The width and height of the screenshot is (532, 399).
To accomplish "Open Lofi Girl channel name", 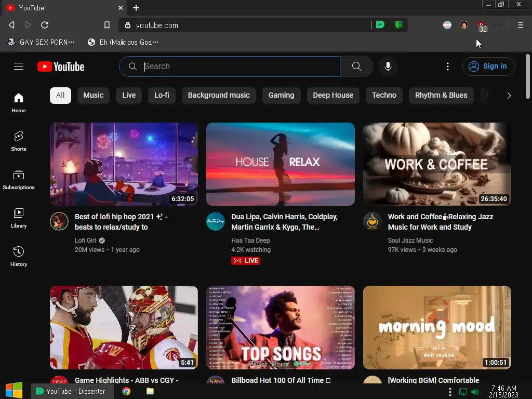I will [x=86, y=240].
